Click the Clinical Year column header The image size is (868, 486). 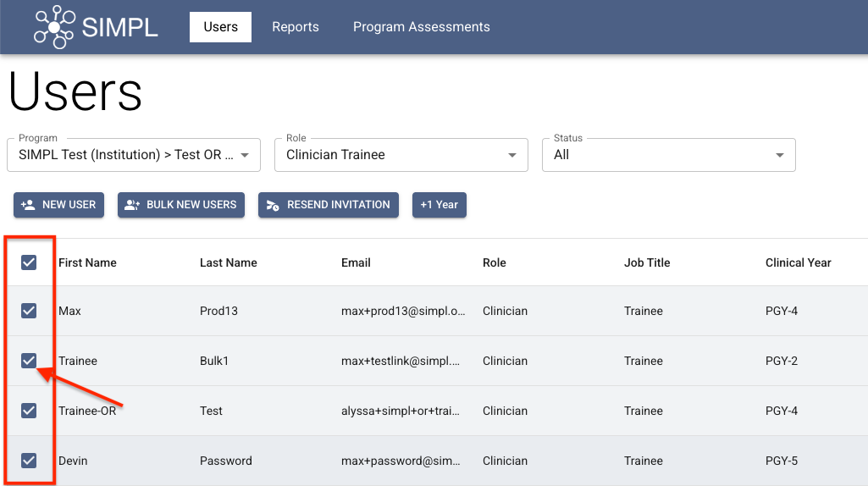click(799, 263)
